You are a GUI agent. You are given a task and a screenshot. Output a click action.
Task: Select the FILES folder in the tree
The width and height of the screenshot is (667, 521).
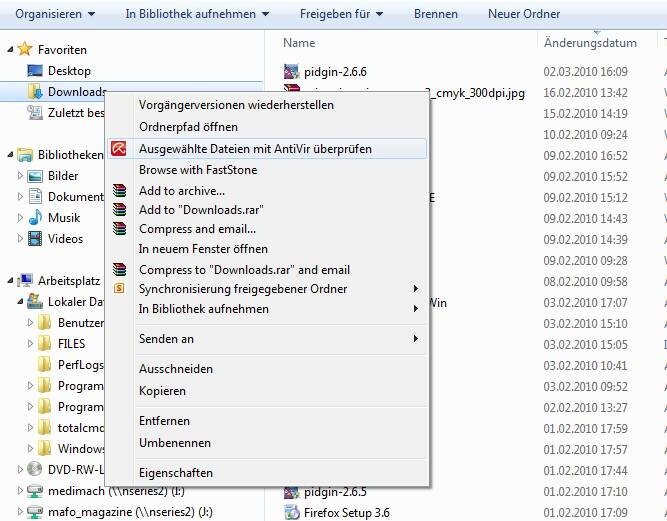pyautogui.click(x=71, y=343)
